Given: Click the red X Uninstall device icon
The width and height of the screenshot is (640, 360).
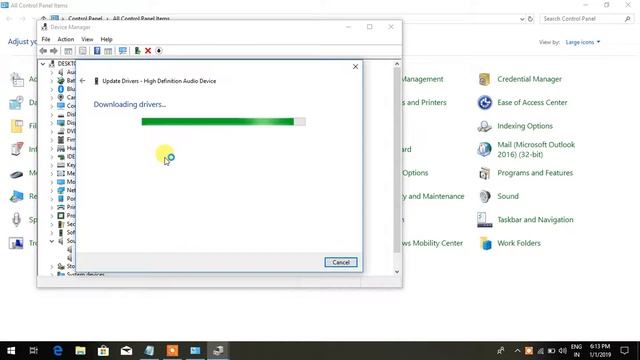Looking at the screenshot, I should pyautogui.click(x=148, y=51).
